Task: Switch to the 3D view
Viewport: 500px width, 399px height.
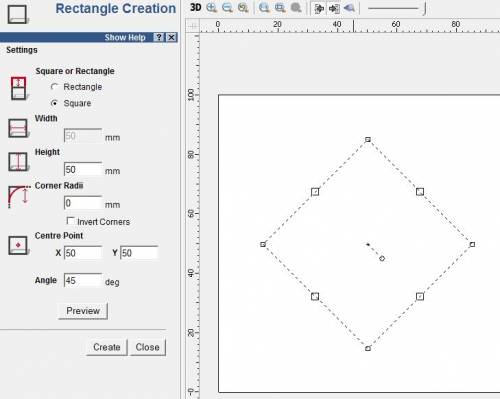Action: [x=195, y=7]
